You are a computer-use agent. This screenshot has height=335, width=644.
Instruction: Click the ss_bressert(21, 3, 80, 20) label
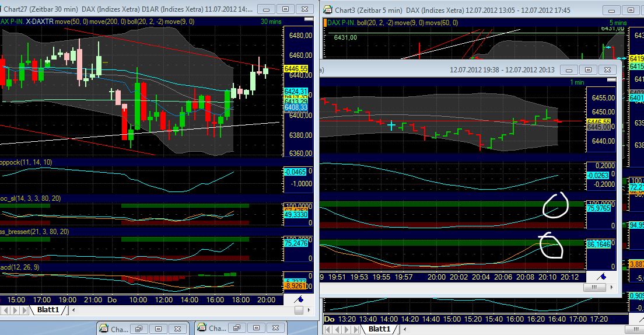click(34, 232)
